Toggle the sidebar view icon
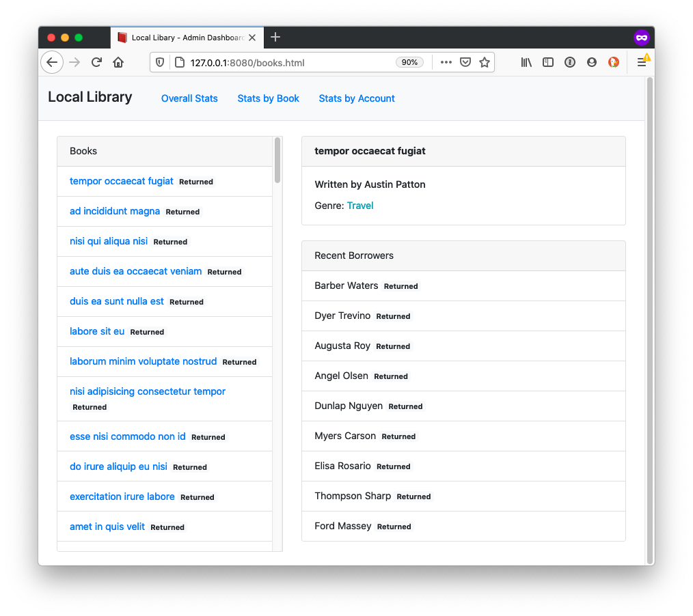Image resolution: width=693 pixels, height=616 pixels. click(547, 62)
